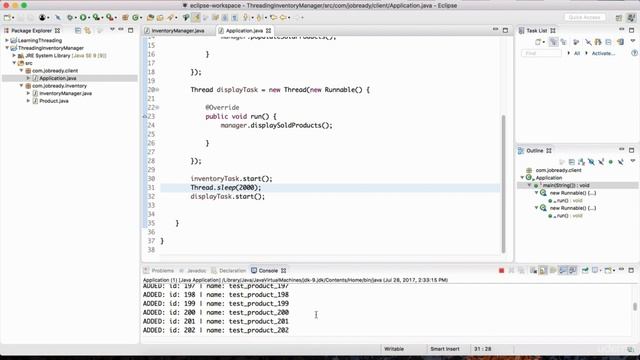Toggle code folding marker at line 20
The width and height of the screenshot is (640, 360).
(x=158, y=90)
